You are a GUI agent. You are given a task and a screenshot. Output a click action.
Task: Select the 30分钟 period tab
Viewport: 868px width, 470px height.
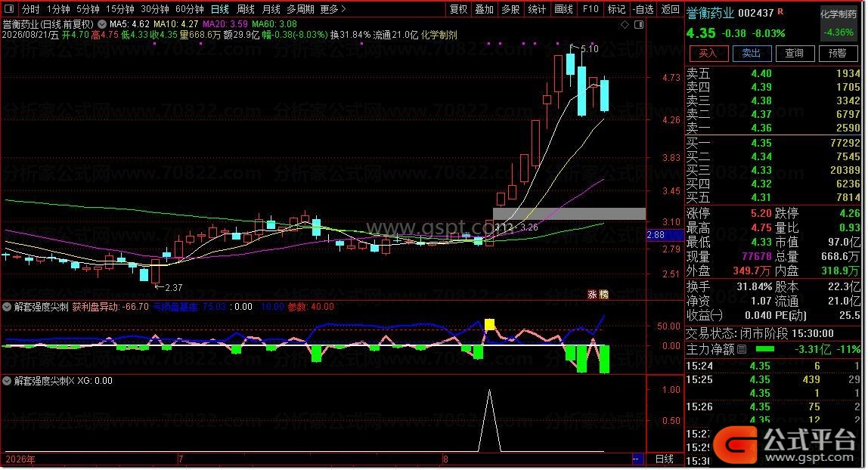pyautogui.click(x=155, y=9)
